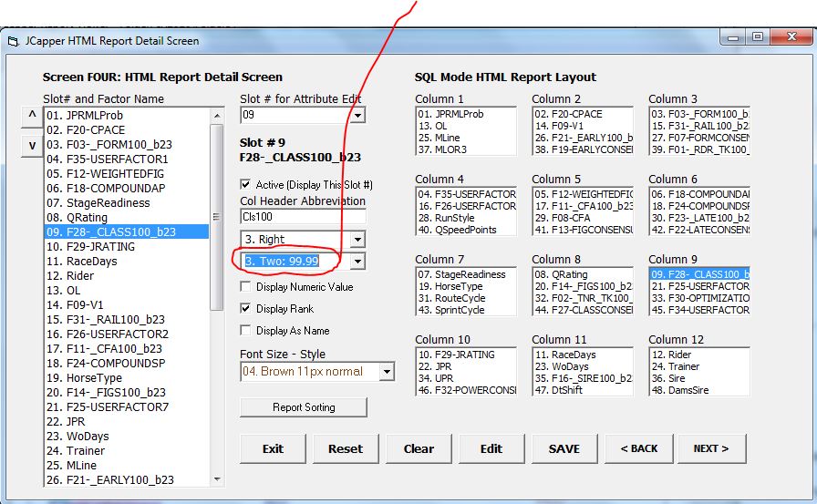Click Col Header Abbreviation field Cls100

point(304,217)
